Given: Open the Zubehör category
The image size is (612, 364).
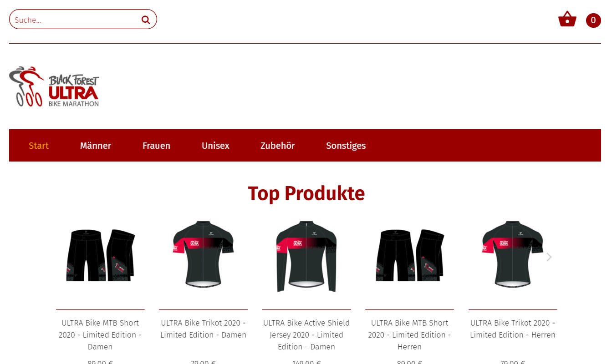Looking at the screenshot, I should (278, 146).
